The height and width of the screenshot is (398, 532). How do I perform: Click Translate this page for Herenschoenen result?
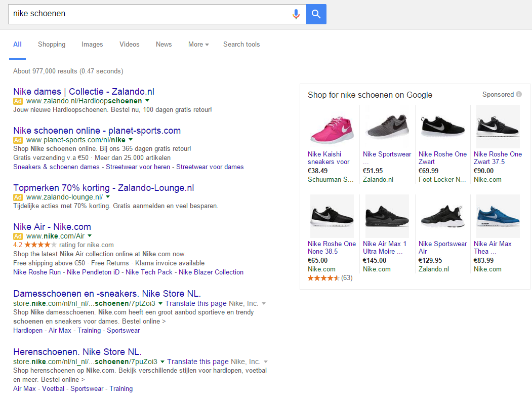198,362
